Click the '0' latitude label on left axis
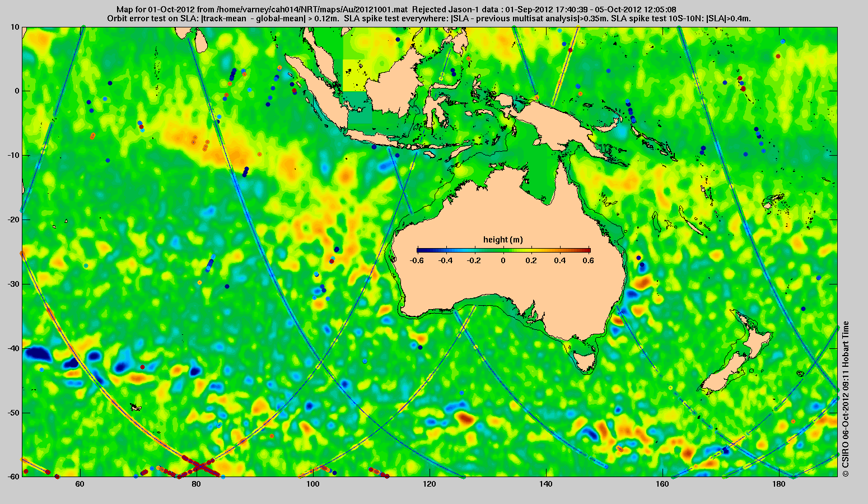 click(17, 91)
